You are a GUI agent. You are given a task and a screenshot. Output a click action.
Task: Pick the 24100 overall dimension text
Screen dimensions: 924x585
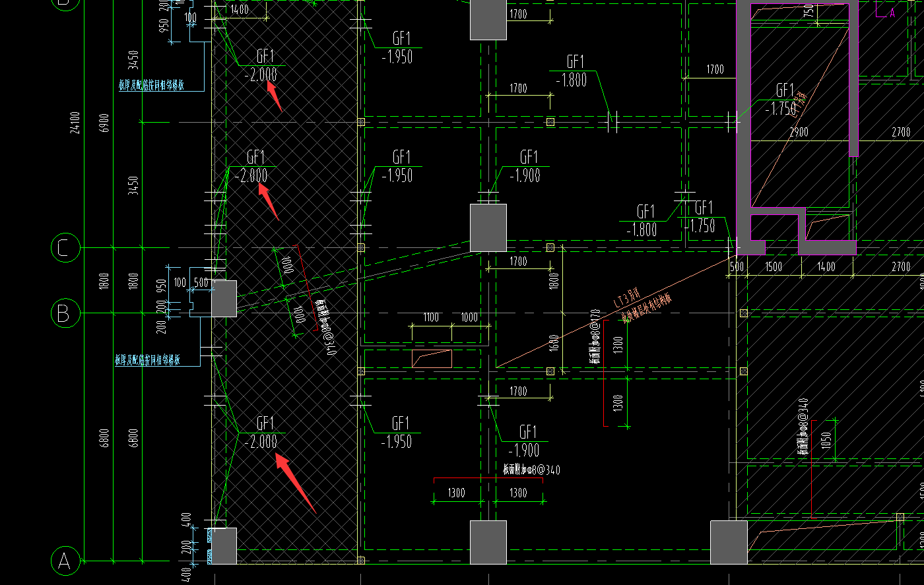(75, 123)
